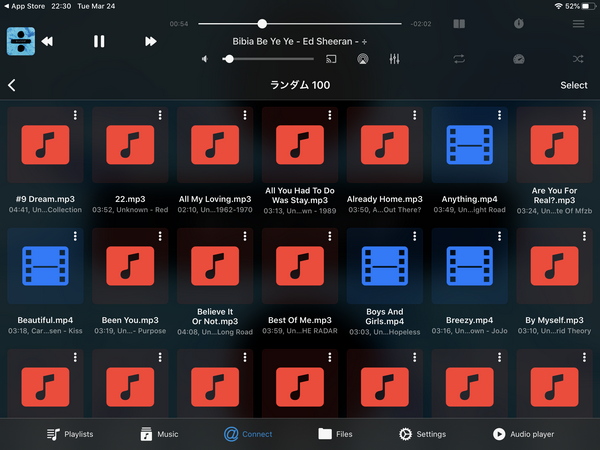Toggle shuffle mode
The image size is (600, 450).
tap(578, 59)
